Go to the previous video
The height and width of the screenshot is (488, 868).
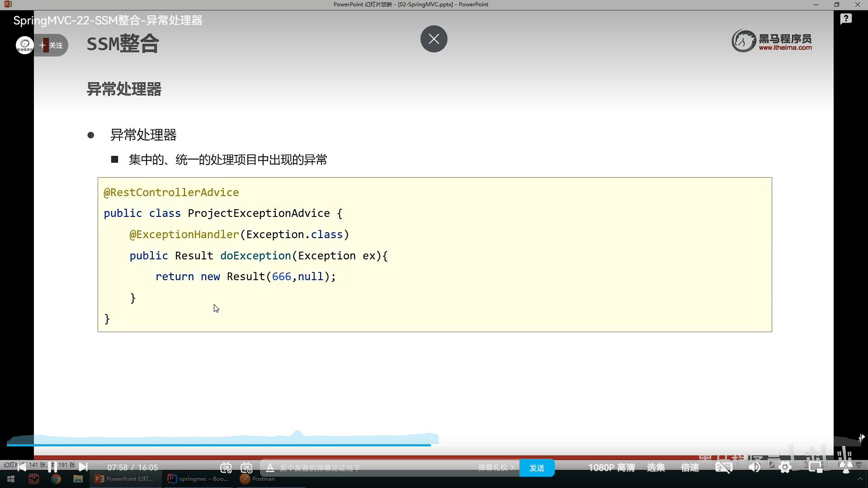(x=22, y=467)
